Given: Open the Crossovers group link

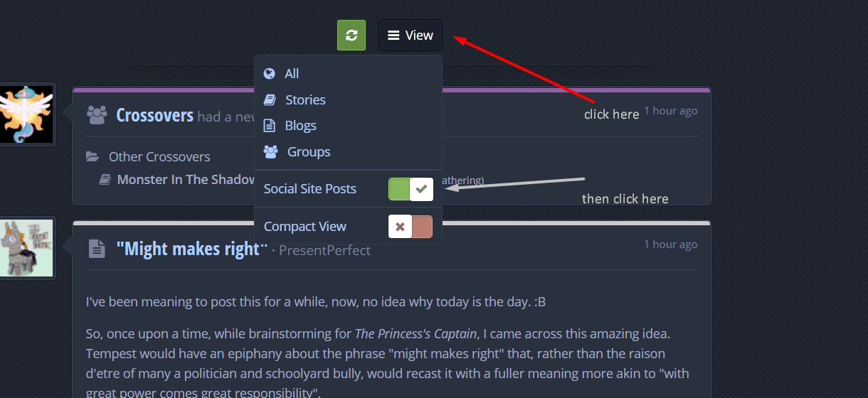Looking at the screenshot, I should [x=154, y=115].
